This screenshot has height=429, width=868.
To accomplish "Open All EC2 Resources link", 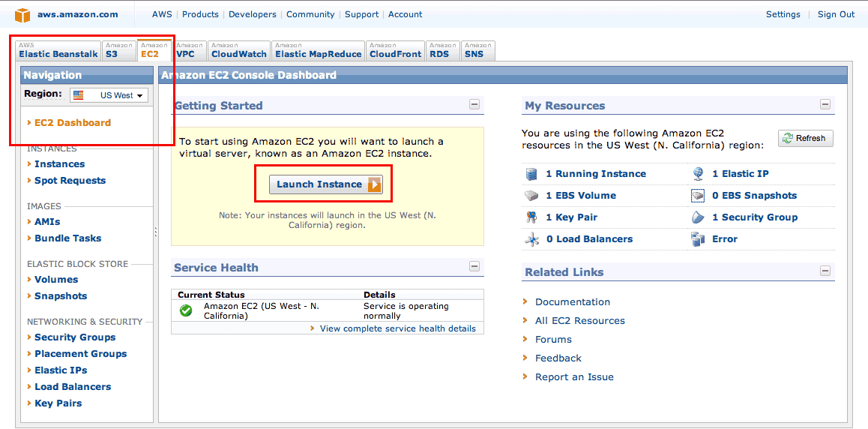I will (x=579, y=321).
